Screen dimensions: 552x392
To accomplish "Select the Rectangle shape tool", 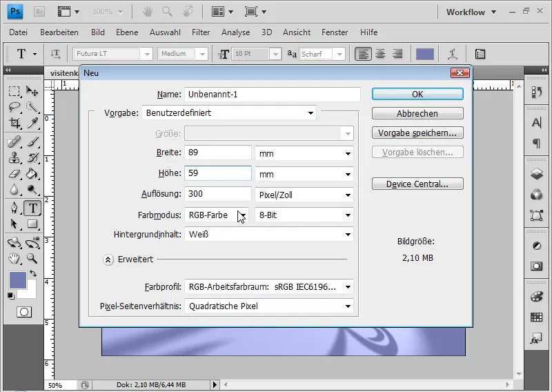I will click(32, 224).
